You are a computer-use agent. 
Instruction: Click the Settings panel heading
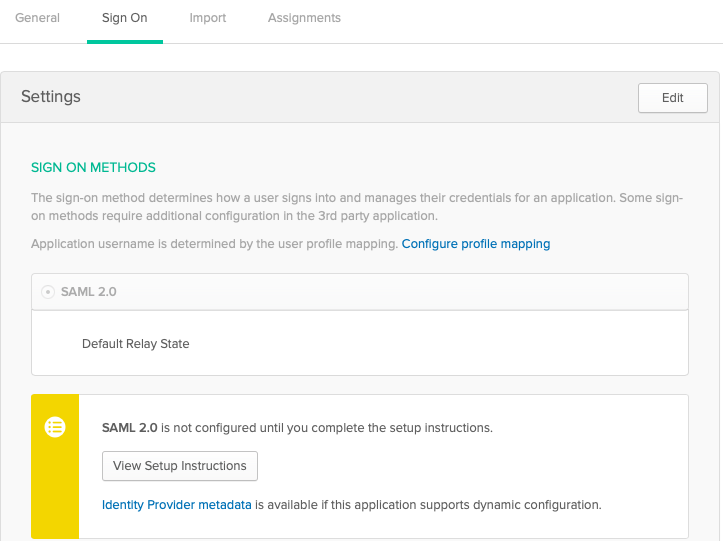tap(51, 96)
